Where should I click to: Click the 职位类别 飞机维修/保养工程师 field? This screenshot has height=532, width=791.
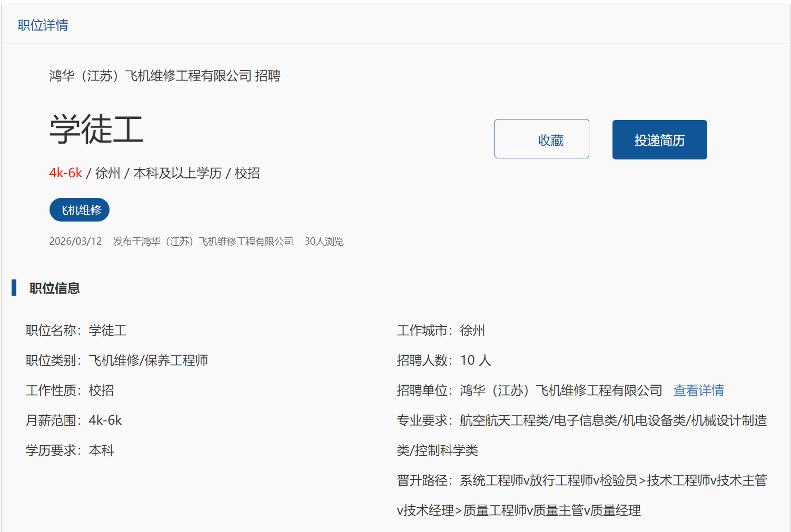pos(117,360)
